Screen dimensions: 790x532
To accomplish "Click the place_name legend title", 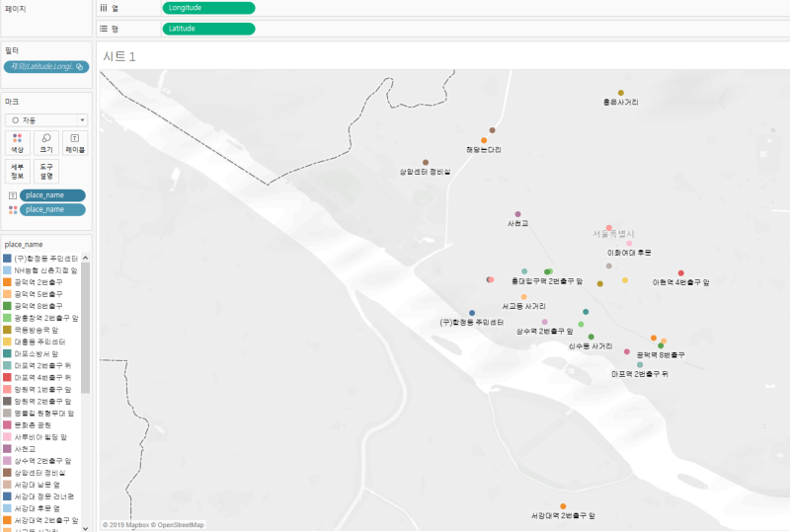I will click(x=24, y=245).
